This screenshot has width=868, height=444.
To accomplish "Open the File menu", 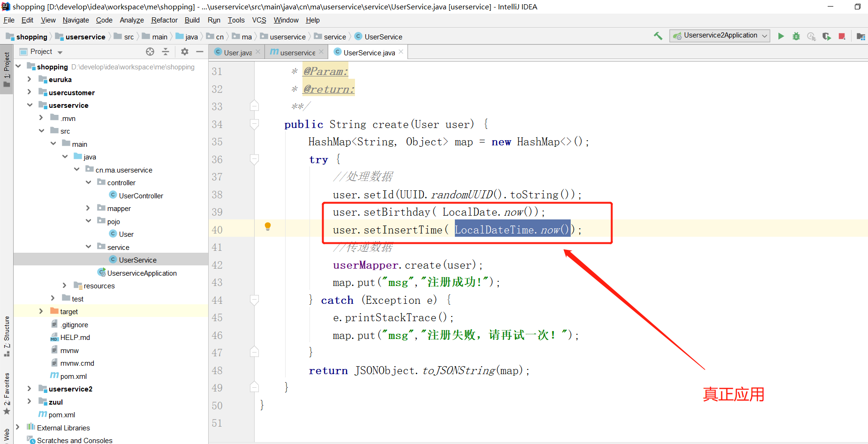I will pyautogui.click(x=9, y=20).
